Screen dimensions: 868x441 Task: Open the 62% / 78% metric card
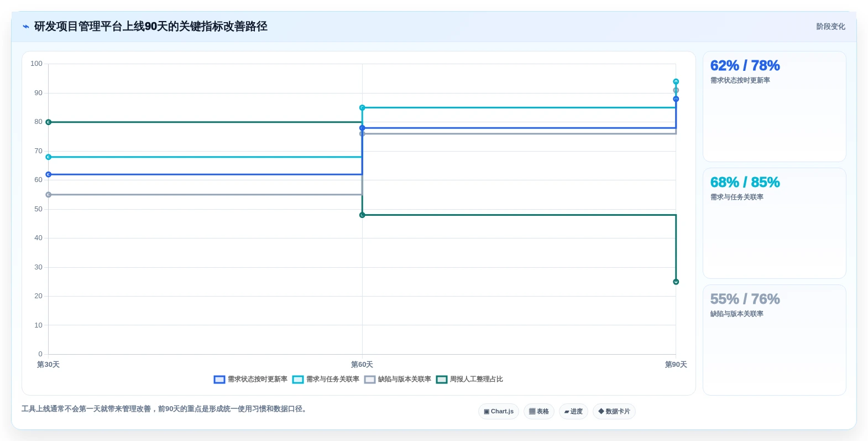(x=774, y=107)
